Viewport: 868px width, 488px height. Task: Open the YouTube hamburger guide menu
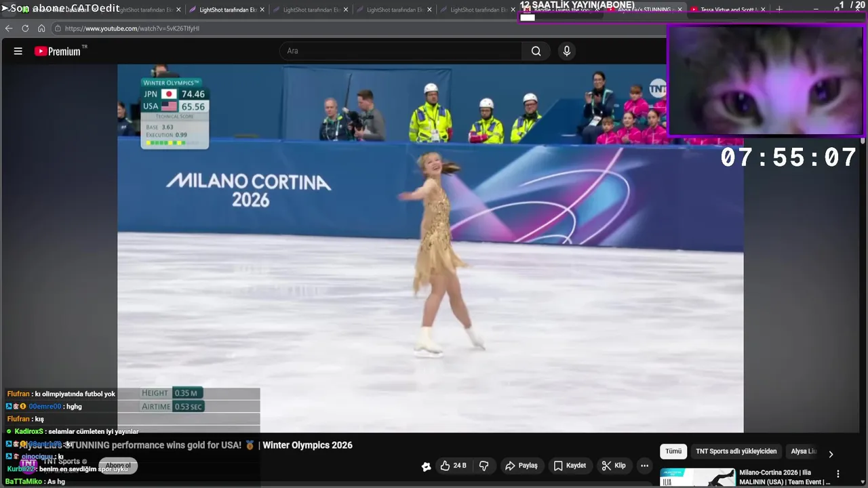18,51
